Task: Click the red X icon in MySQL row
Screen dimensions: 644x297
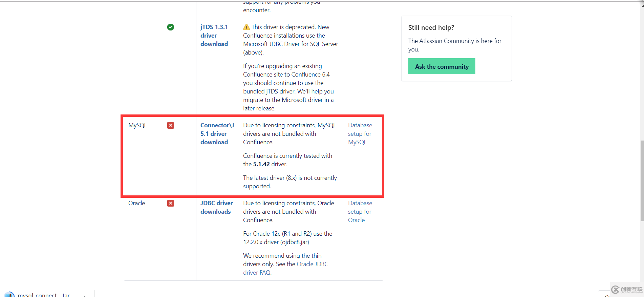Action: pyautogui.click(x=171, y=125)
